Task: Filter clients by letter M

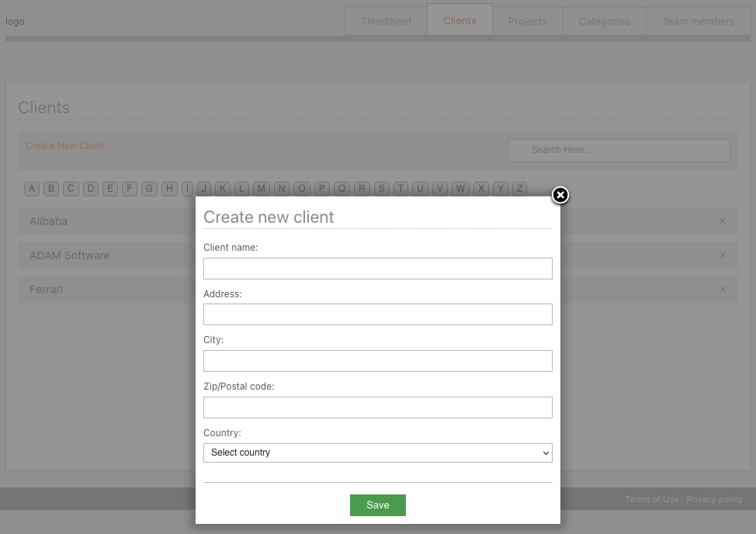Action: [x=262, y=189]
